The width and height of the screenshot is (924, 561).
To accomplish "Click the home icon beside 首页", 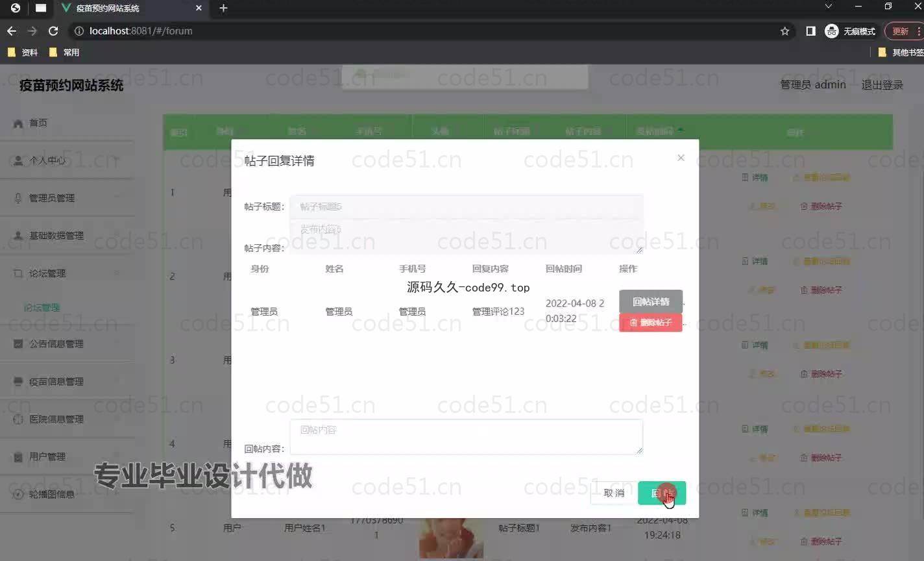I will pos(18,123).
